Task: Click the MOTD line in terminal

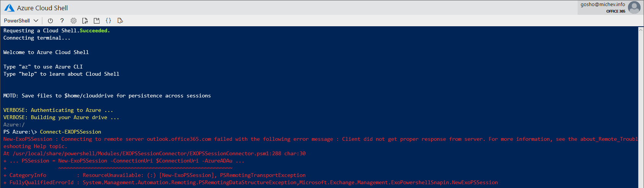Action: 107,96
